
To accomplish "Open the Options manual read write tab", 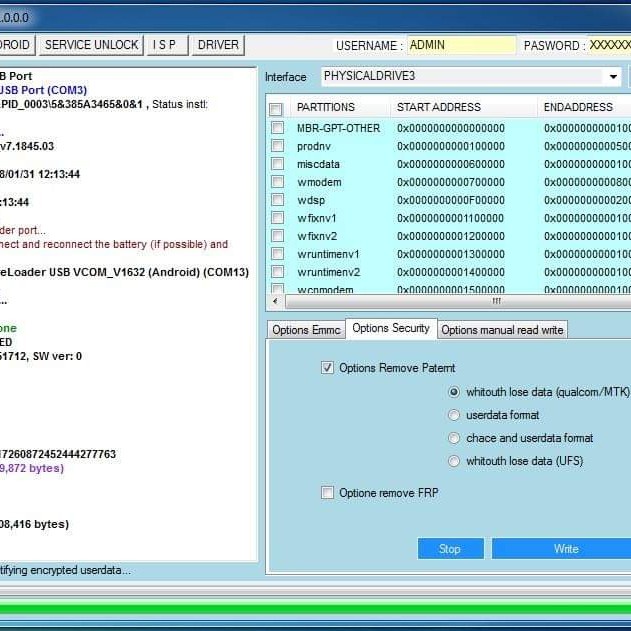I will click(x=502, y=330).
